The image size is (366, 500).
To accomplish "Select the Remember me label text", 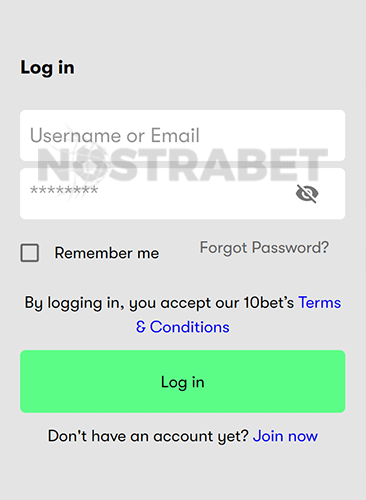I will tap(107, 253).
